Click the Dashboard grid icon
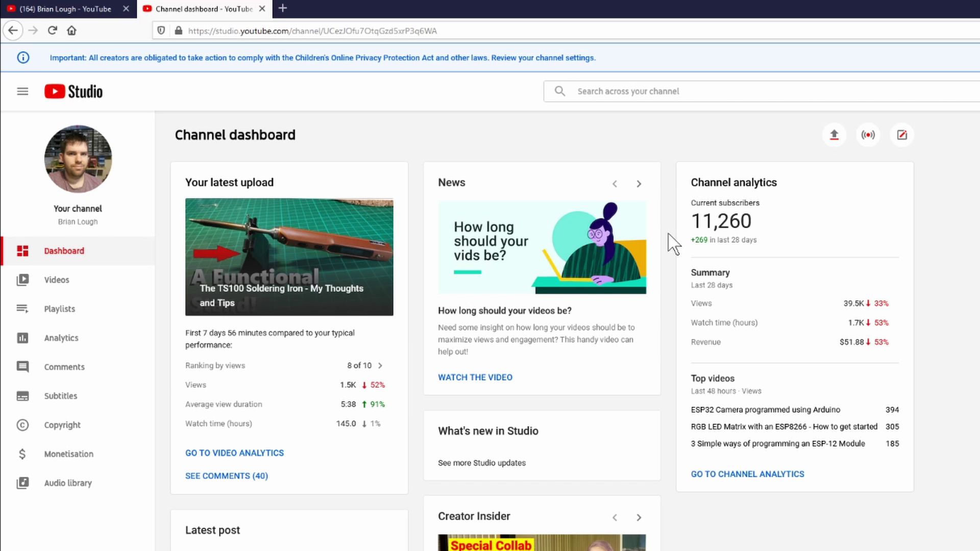 click(22, 251)
